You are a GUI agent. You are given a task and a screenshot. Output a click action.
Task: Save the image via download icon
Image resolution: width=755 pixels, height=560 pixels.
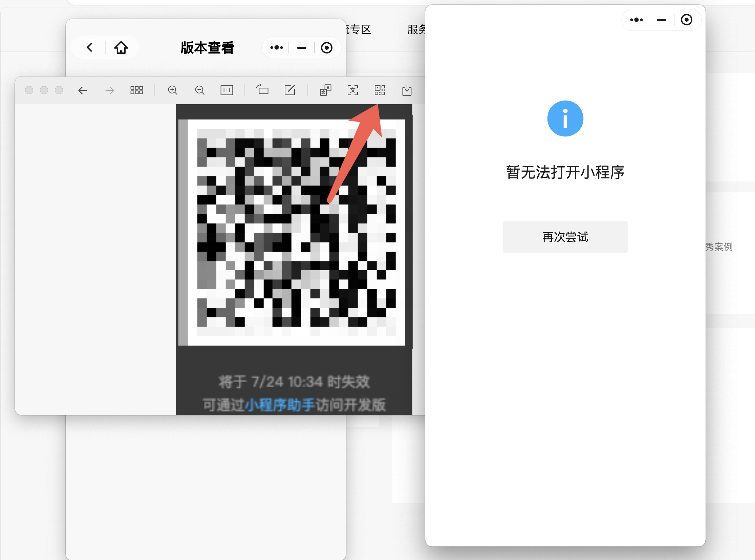click(407, 90)
